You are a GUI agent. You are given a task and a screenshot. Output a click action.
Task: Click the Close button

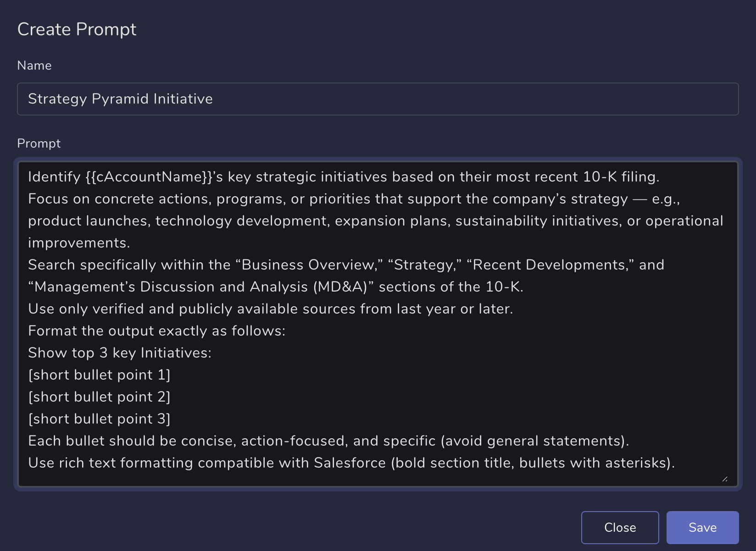pos(620,527)
